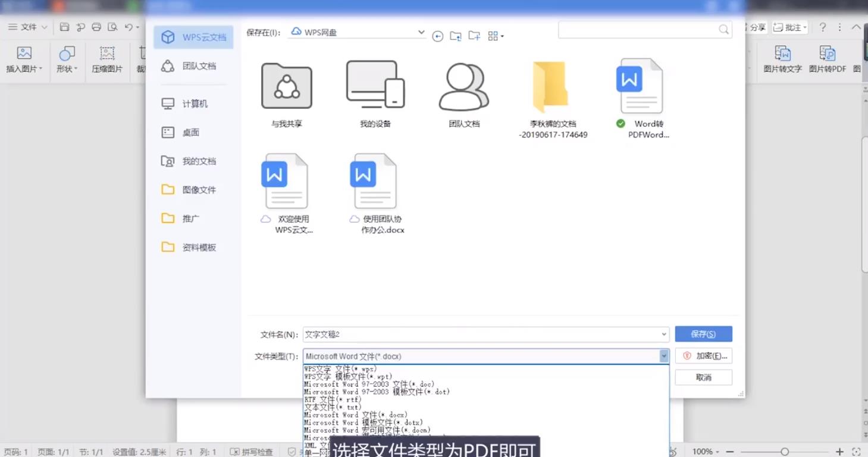Expand the file name history dropdown
868x457 pixels.
tap(664, 334)
